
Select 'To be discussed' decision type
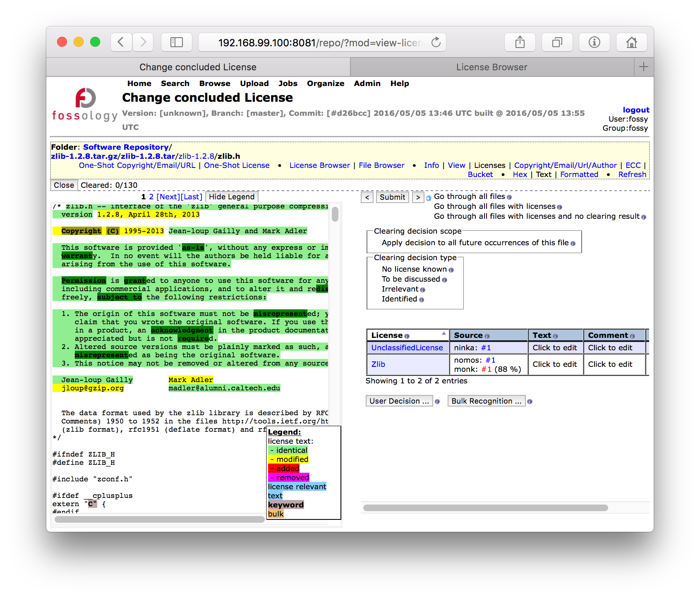click(x=411, y=279)
